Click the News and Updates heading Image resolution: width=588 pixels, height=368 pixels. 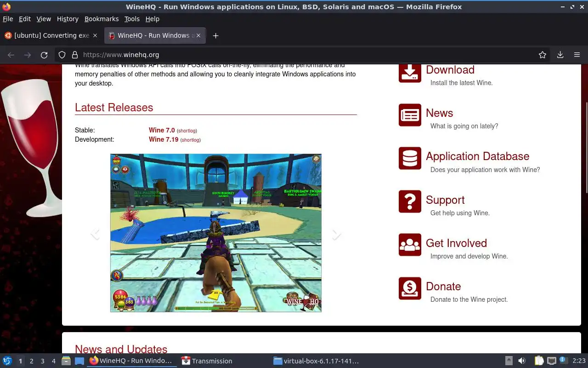click(121, 349)
